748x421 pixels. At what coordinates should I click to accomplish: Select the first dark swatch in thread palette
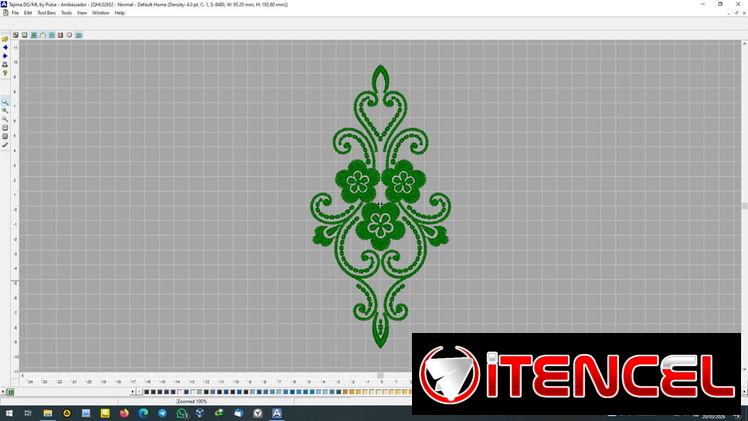[x=146, y=392]
